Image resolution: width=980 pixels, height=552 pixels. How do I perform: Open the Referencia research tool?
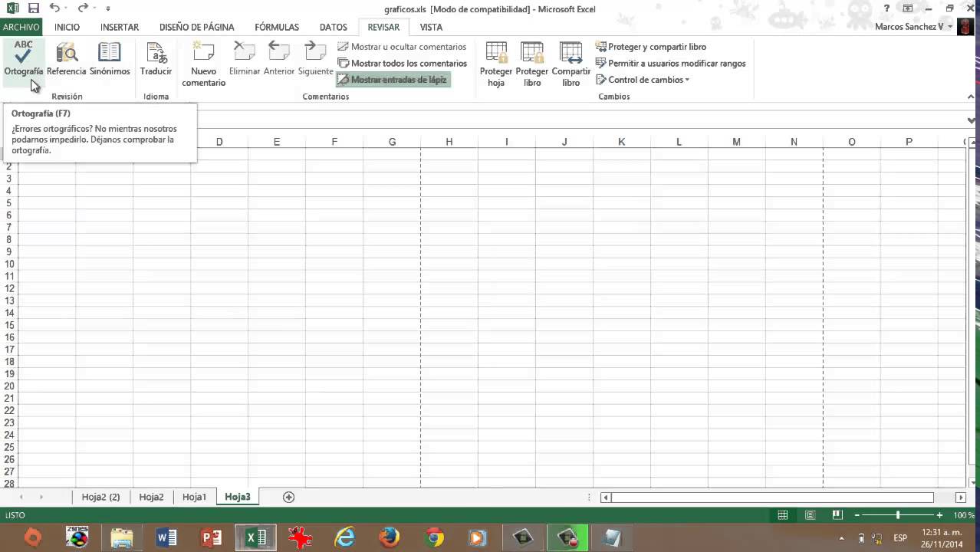[67, 59]
